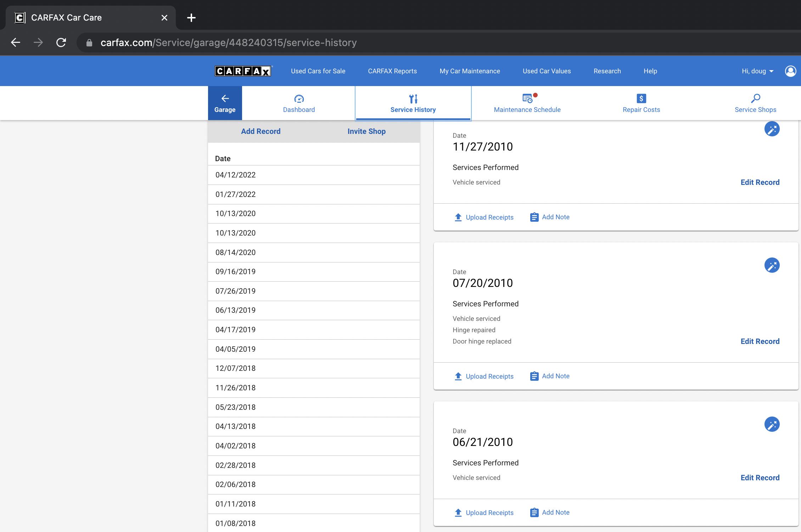Open the Help menu item
This screenshot has width=801, height=532.
coord(650,71)
